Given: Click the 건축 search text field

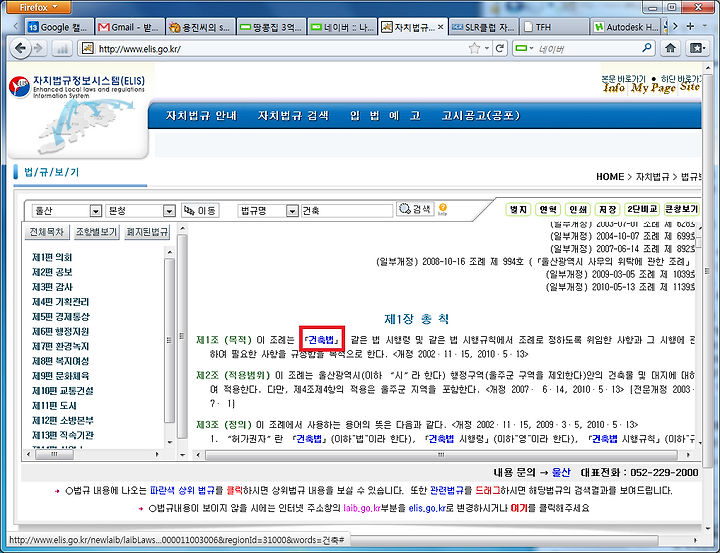Looking at the screenshot, I should coord(347,211).
